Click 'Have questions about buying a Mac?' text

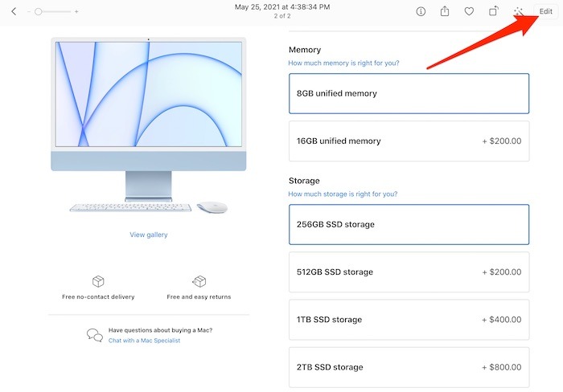tap(161, 330)
